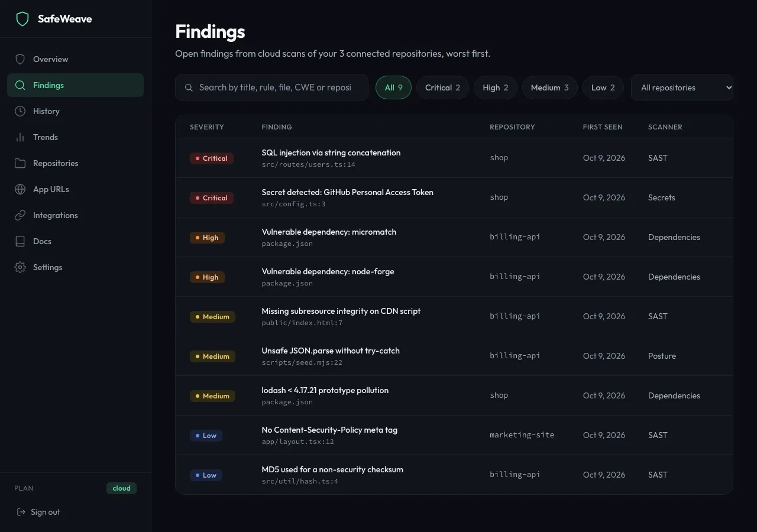Click the Settings gear icon
757x532 pixels.
point(20,267)
